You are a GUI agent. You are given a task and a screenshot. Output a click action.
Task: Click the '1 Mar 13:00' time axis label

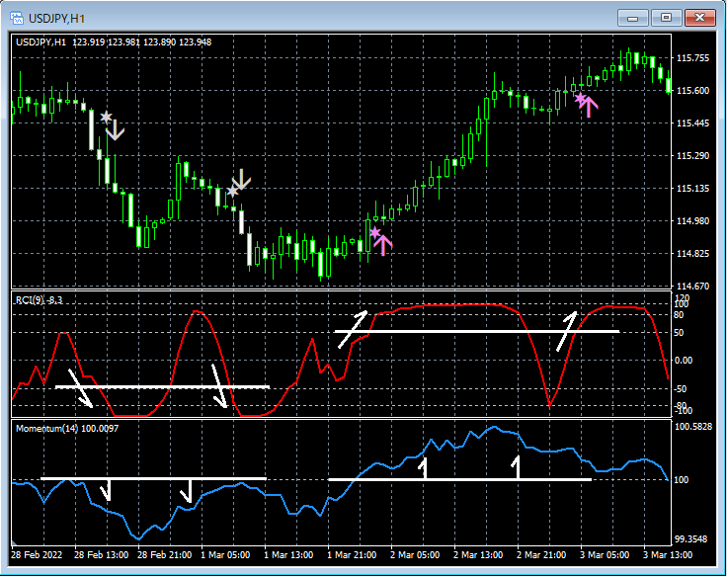[288, 555]
